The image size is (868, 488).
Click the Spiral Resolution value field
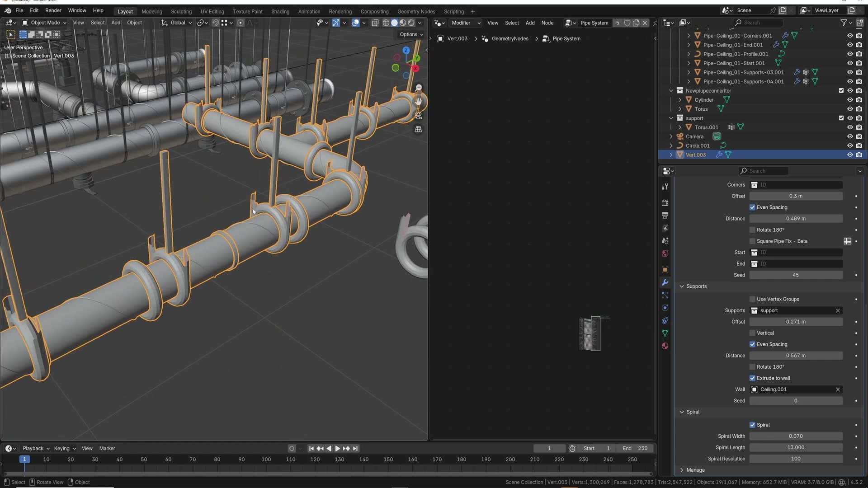pyautogui.click(x=796, y=459)
